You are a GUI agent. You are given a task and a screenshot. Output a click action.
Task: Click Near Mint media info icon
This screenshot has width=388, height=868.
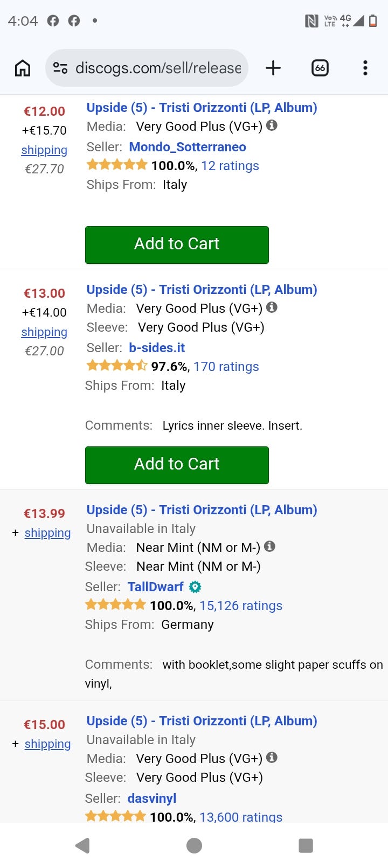(x=270, y=547)
